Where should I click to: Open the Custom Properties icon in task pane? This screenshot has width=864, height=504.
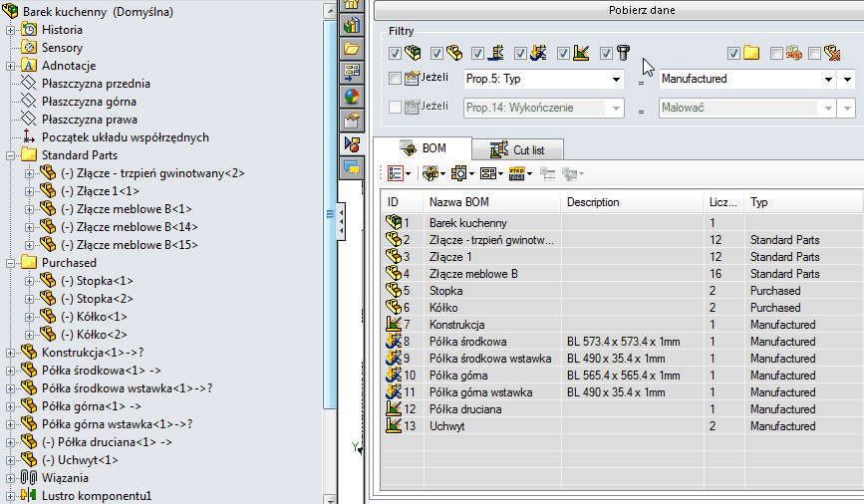pyautogui.click(x=352, y=121)
